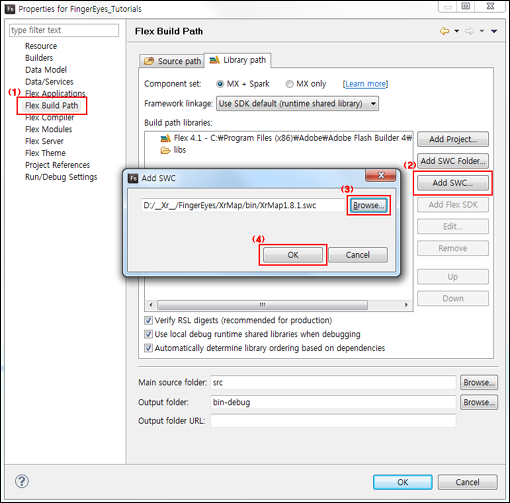Select Run/Debug Settings in the tree
The width and height of the screenshot is (510, 503).
tap(61, 177)
